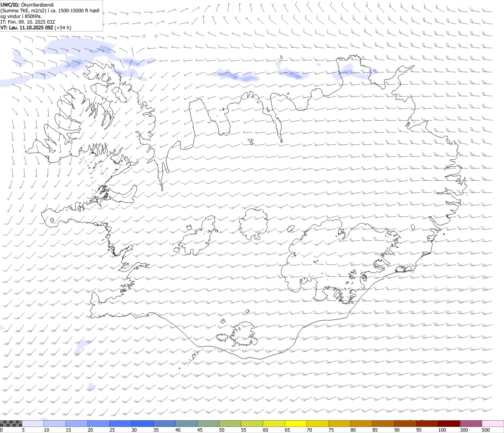Click the legend swatch between 10 and 15
Image resolution: width=504 pixels, height=433 pixels.
point(55,424)
